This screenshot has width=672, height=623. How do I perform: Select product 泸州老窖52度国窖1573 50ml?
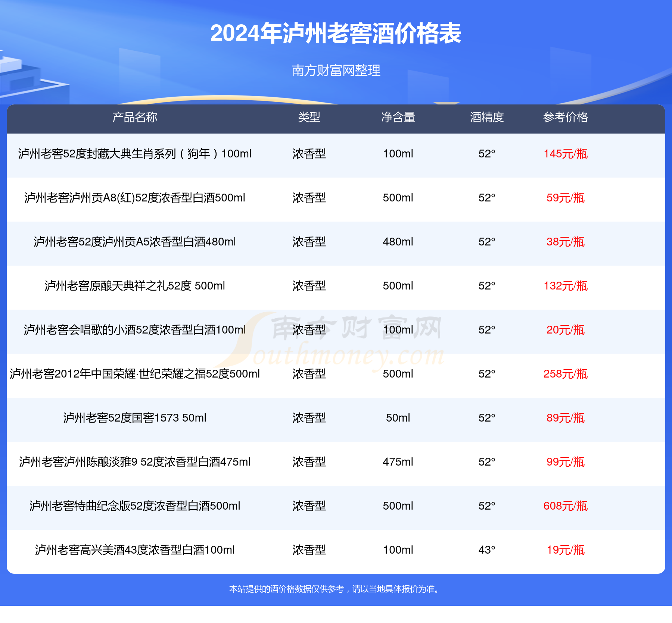click(x=135, y=418)
